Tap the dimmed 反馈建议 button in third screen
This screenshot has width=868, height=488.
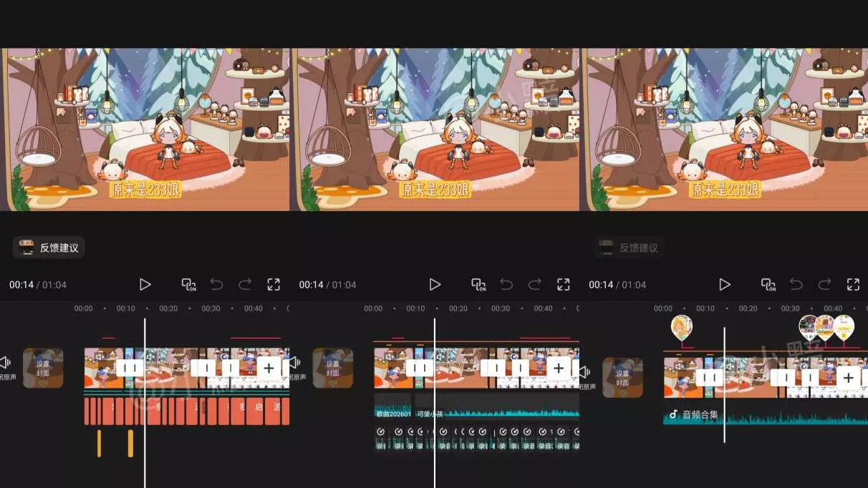click(629, 248)
